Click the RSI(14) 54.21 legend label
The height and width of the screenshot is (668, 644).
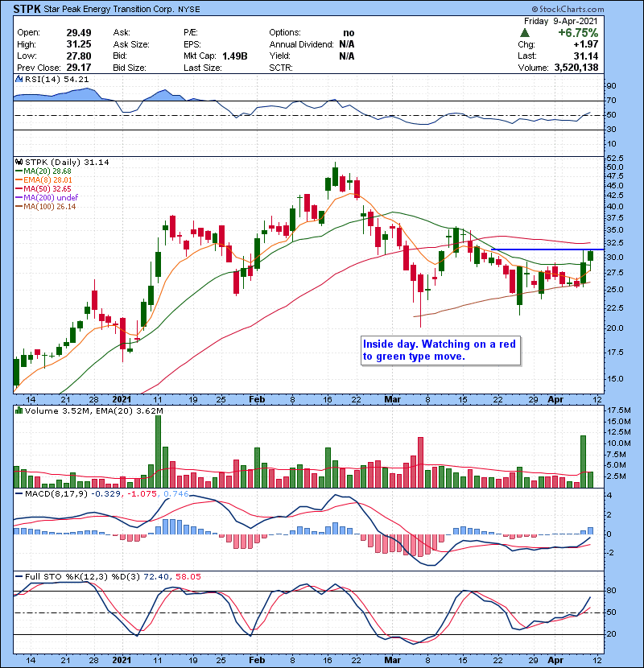coord(56,79)
